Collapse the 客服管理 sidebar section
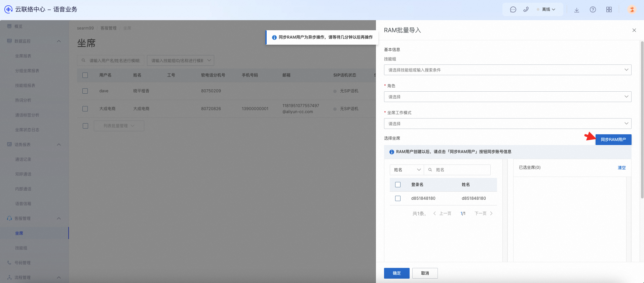Image resolution: width=644 pixels, height=283 pixels. pos(59,218)
